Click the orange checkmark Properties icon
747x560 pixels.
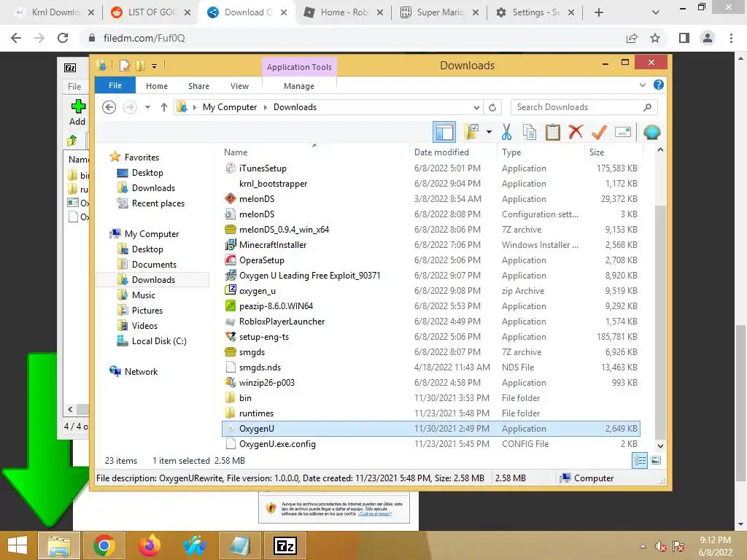(x=599, y=132)
